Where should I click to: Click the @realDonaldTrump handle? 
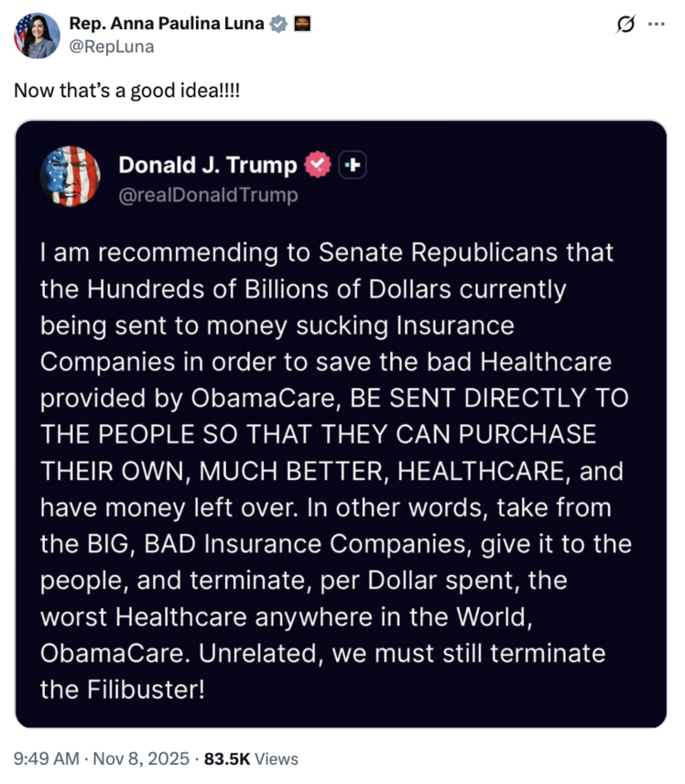point(207,194)
